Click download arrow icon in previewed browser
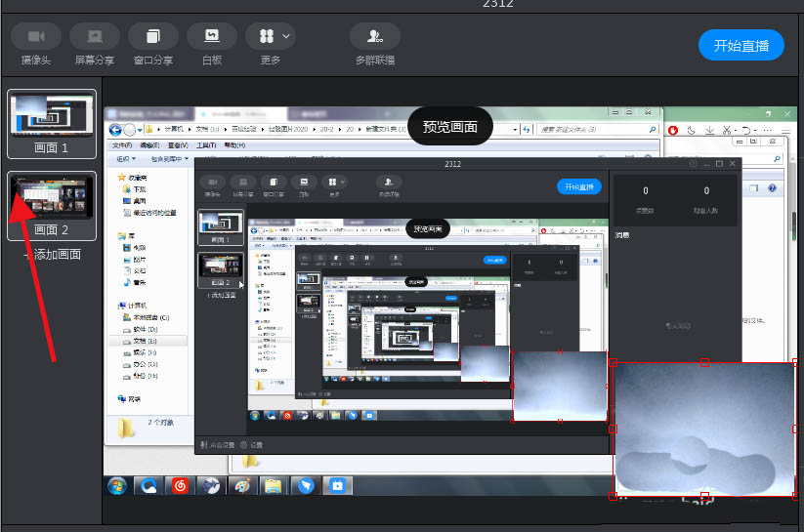The height and width of the screenshot is (532, 804). (x=709, y=130)
